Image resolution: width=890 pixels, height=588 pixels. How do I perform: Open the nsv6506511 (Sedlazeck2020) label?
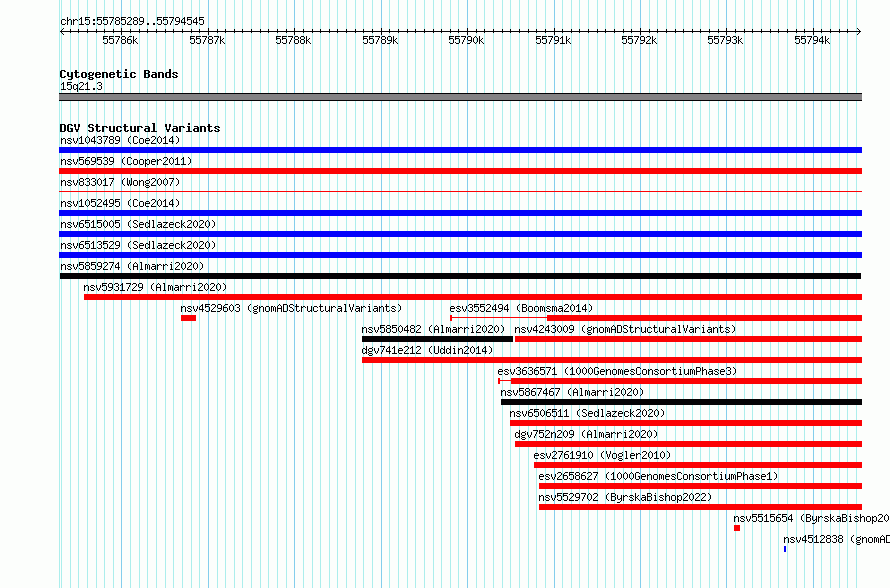coord(587,413)
